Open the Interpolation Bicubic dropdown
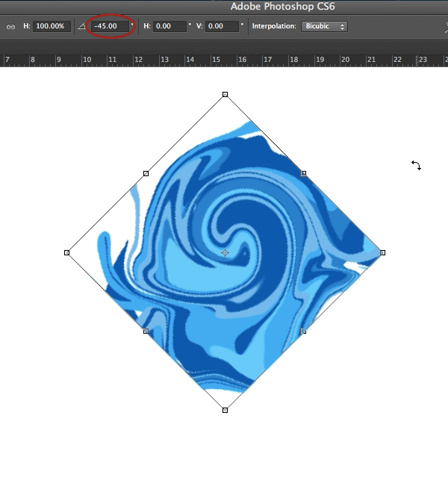 tap(325, 26)
